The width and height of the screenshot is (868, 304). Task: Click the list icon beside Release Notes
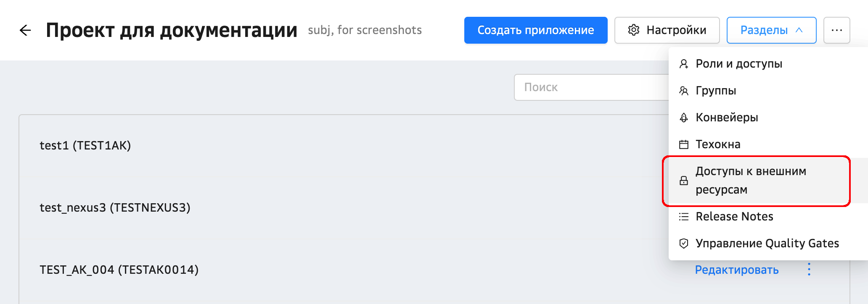[684, 217]
